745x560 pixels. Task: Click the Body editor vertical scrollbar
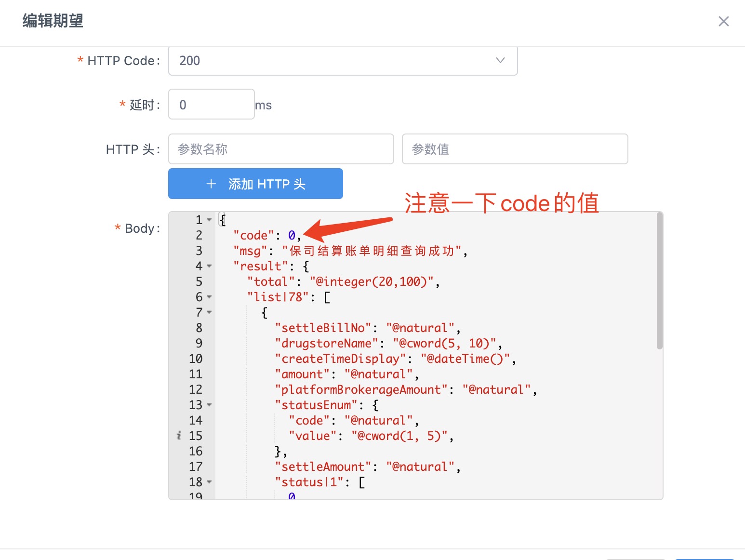(x=659, y=280)
